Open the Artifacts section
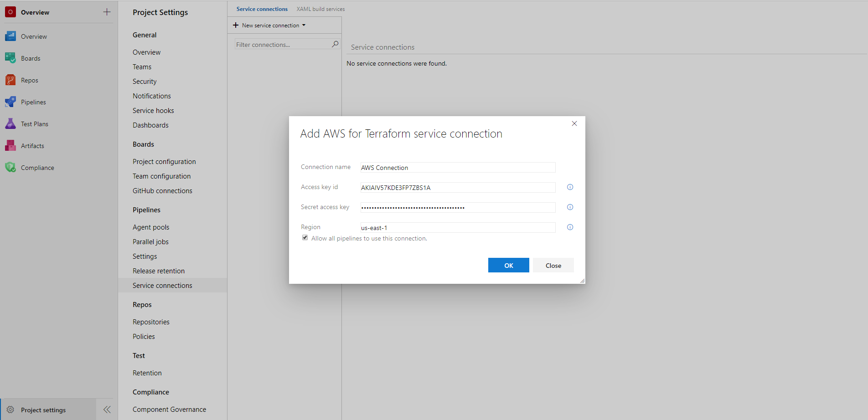868x420 pixels. (x=32, y=145)
